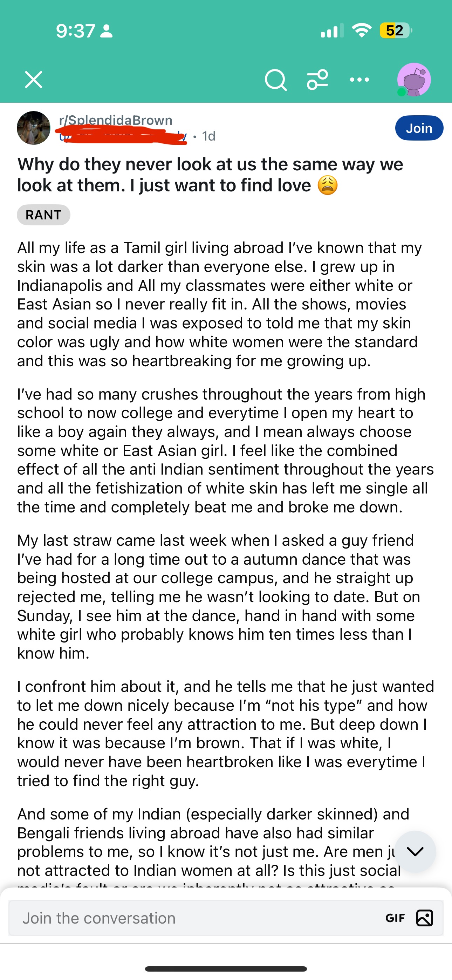Open the GIF picker in comment box
452x980 pixels.
point(395,918)
